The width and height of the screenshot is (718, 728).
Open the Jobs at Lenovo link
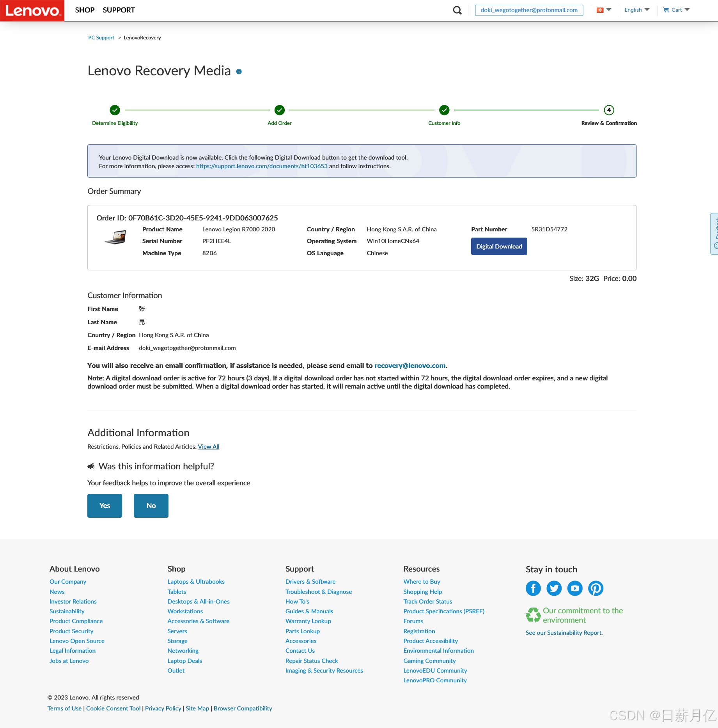69,661
